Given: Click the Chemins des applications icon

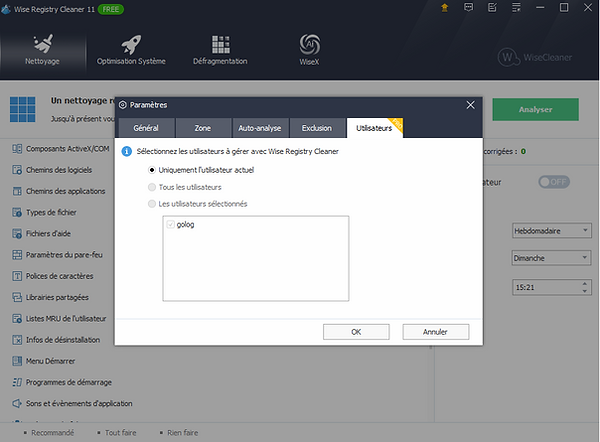Looking at the screenshot, I should point(17,191).
